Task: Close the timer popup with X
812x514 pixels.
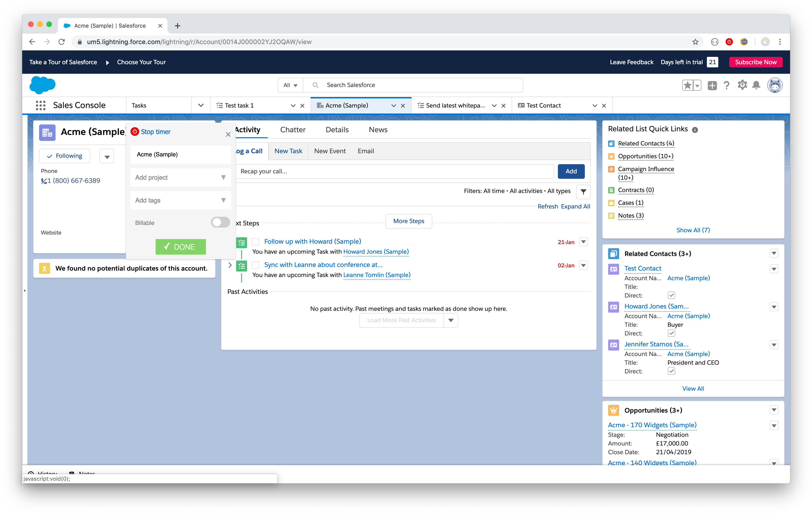Action: (x=228, y=134)
